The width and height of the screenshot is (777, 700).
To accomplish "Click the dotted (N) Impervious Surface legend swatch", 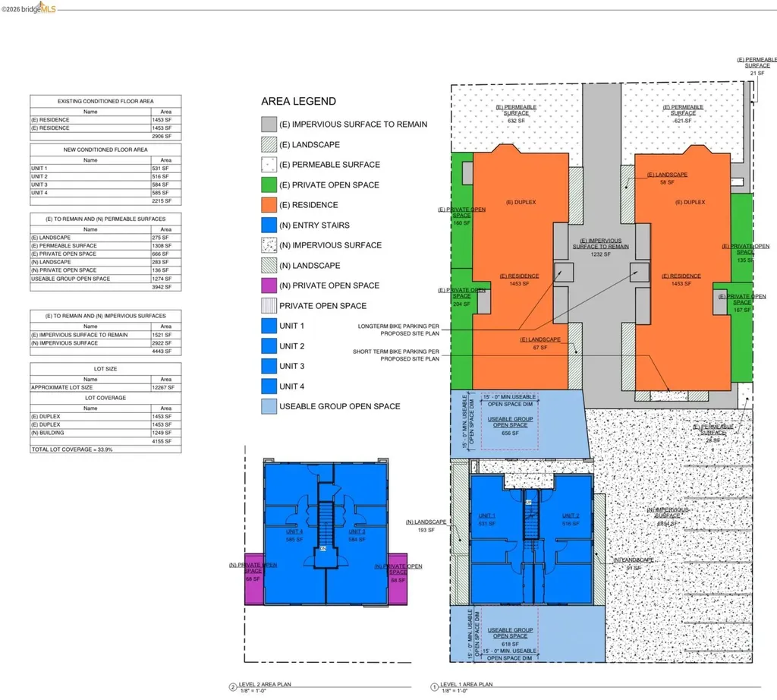I will (268, 245).
